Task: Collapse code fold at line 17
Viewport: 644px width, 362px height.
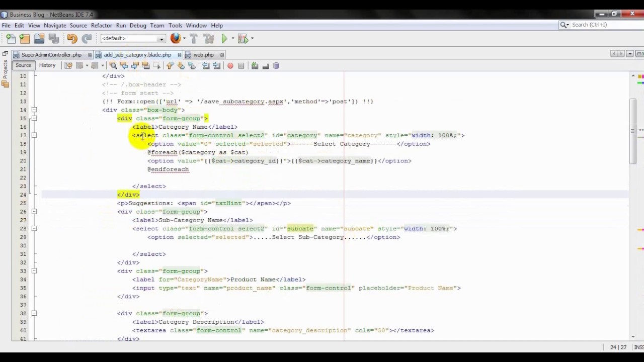Action: coord(34,135)
